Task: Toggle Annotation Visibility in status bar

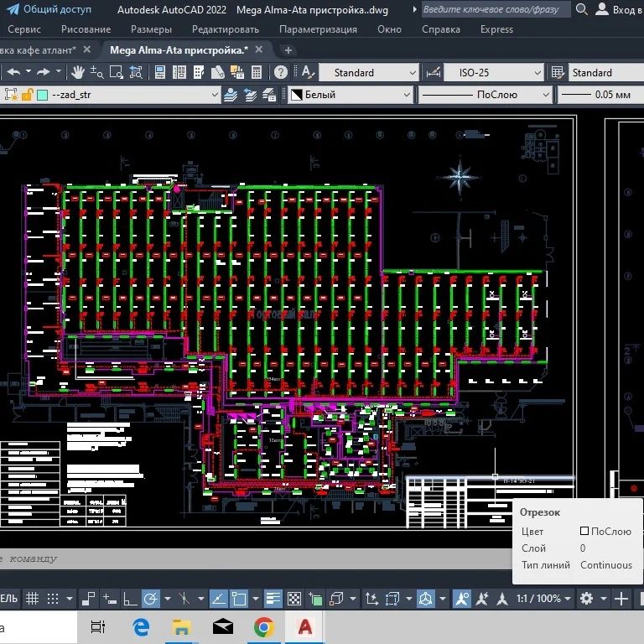Action: (x=462, y=599)
